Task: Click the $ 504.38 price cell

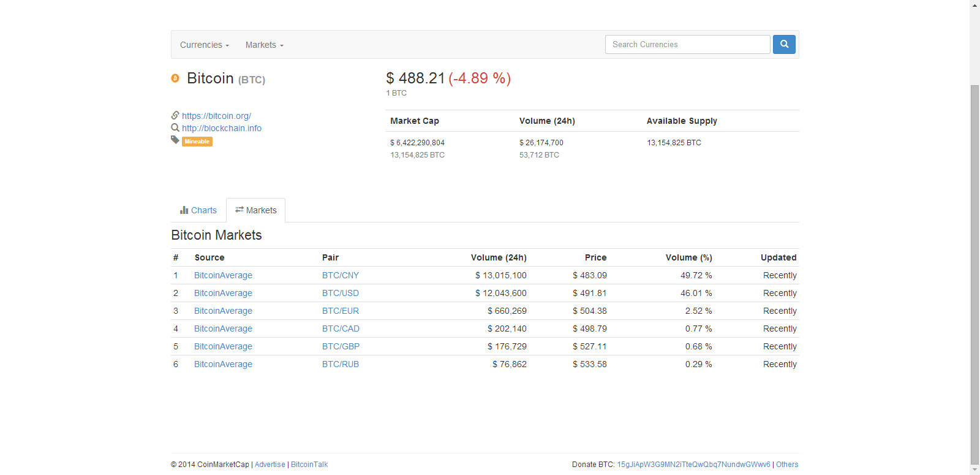Action: (590, 311)
